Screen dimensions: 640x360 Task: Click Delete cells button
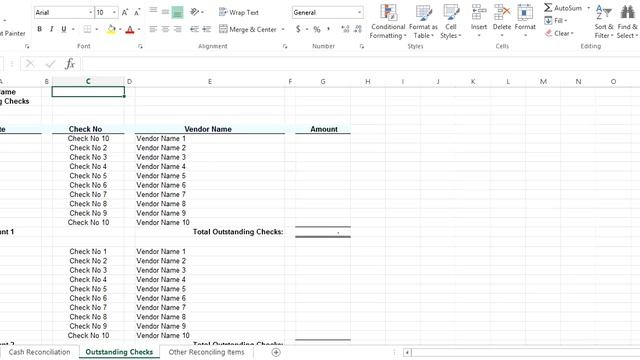(x=502, y=20)
